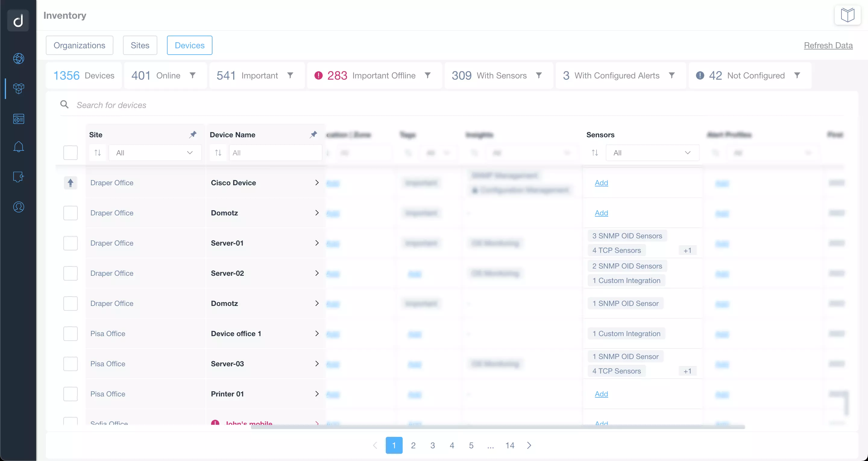Expand the Server-01 row chevron
The height and width of the screenshot is (461, 868).
(317, 243)
